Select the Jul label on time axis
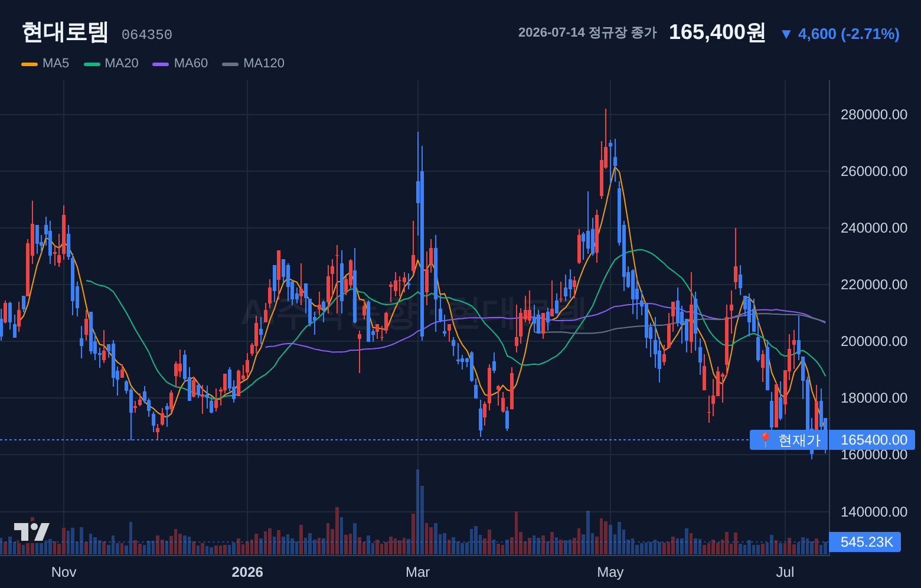Viewport: 921px width, 588px height. point(785,572)
